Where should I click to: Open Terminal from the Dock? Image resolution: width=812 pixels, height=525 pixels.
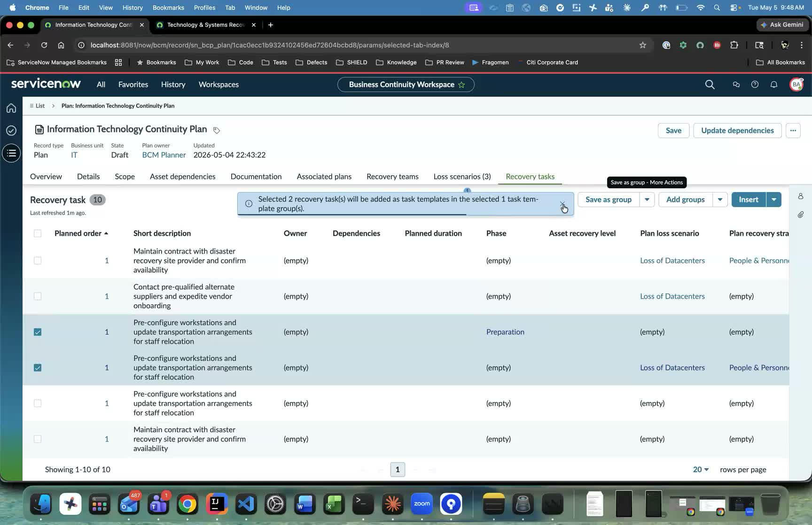click(363, 504)
